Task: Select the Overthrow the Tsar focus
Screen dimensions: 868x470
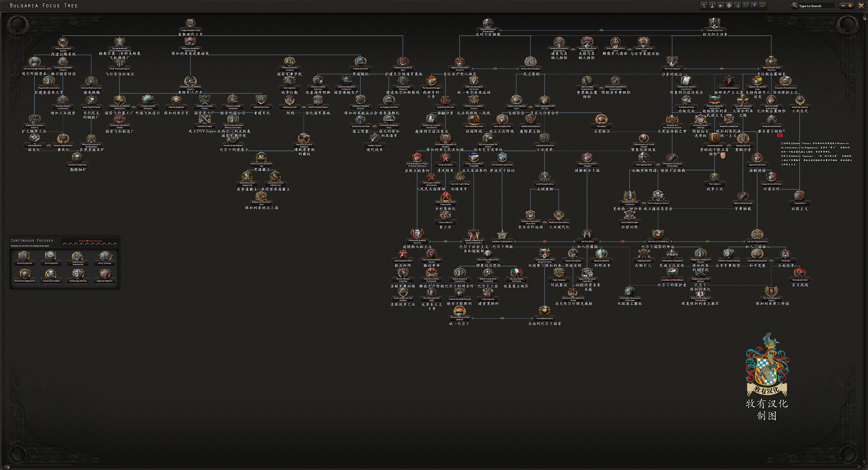Action: (445, 103)
